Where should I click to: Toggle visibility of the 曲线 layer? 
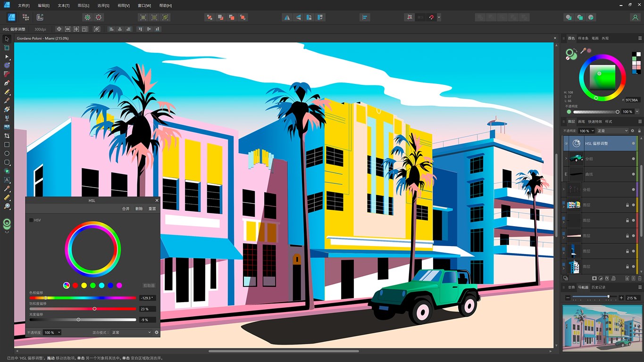click(633, 174)
